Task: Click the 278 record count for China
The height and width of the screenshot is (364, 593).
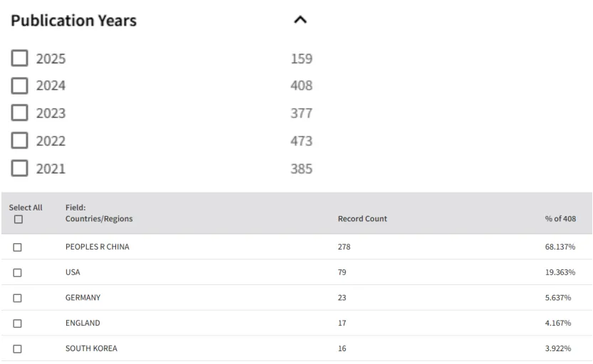Action: tap(344, 247)
